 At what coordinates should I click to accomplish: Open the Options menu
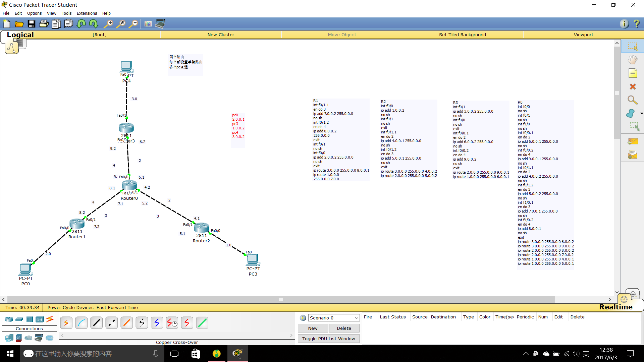pyautogui.click(x=34, y=13)
